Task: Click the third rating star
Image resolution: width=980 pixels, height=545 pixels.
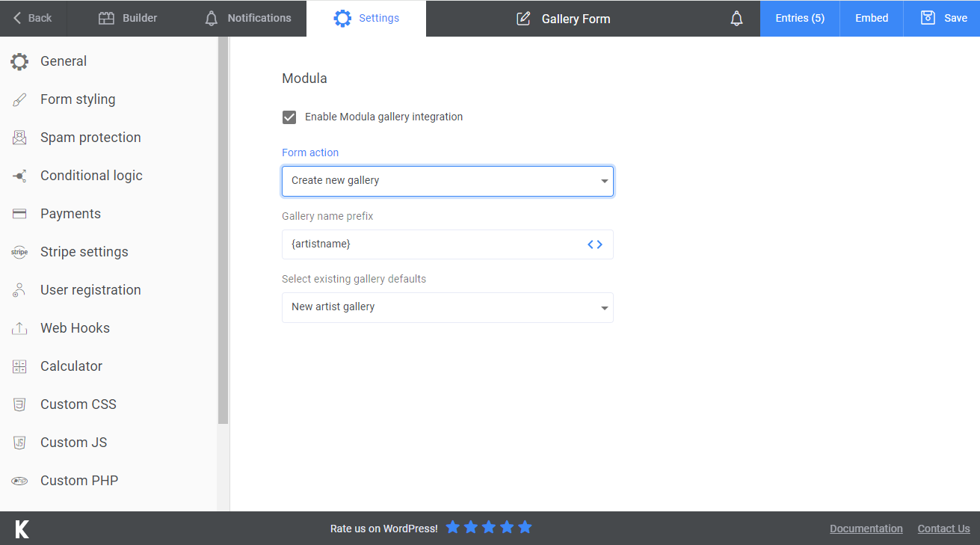Action: click(x=489, y=527)
